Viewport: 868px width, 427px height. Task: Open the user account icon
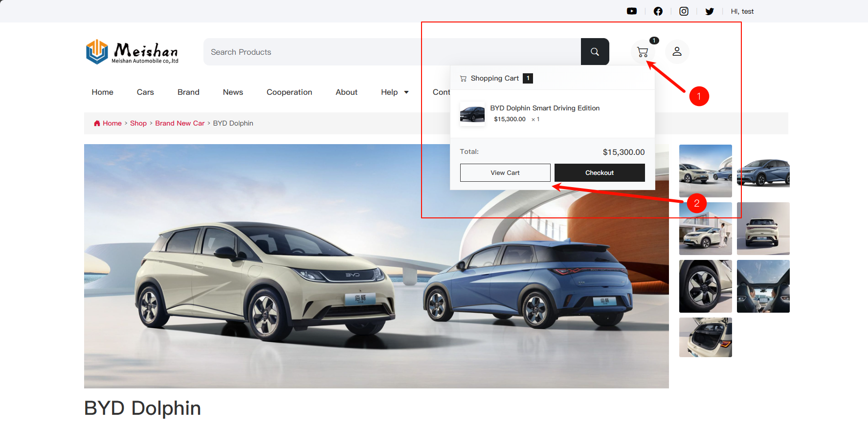677,51
